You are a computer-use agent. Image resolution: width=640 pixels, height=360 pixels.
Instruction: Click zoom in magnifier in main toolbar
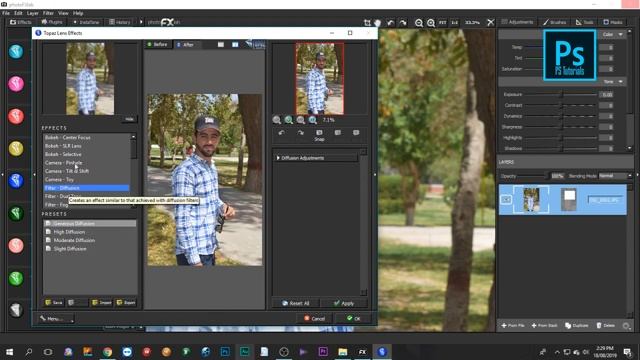coord(431,23)
